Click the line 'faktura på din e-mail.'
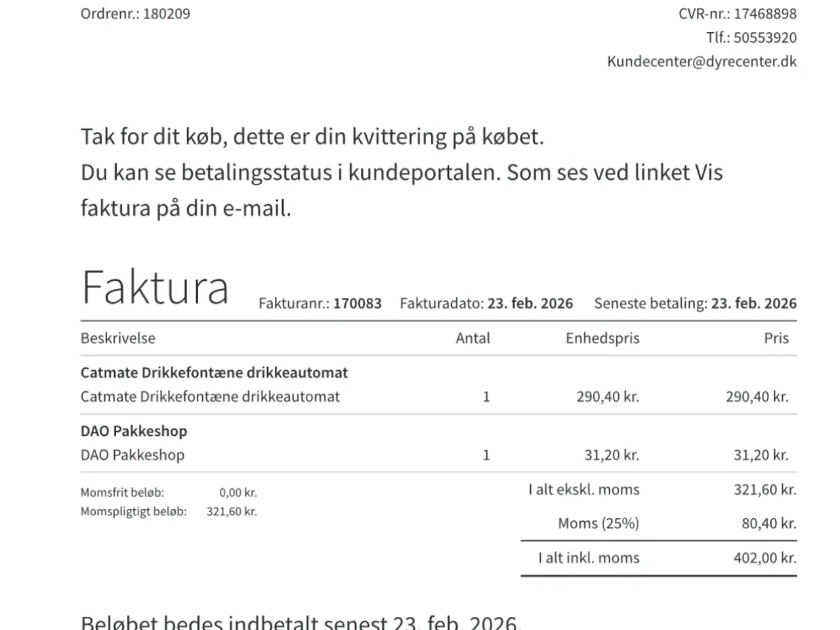840x630 pixels. pyautogui.click(x=186, y=208)
